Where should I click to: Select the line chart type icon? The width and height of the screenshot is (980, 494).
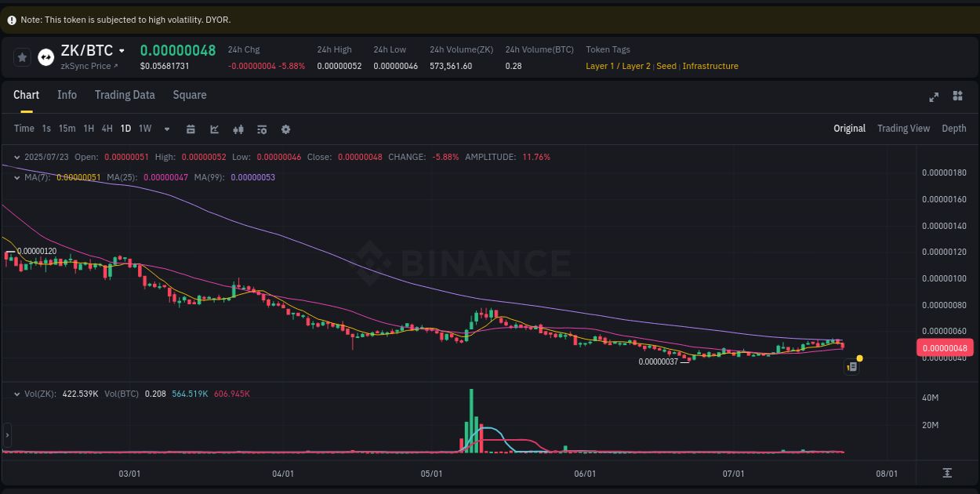[214, 129]
